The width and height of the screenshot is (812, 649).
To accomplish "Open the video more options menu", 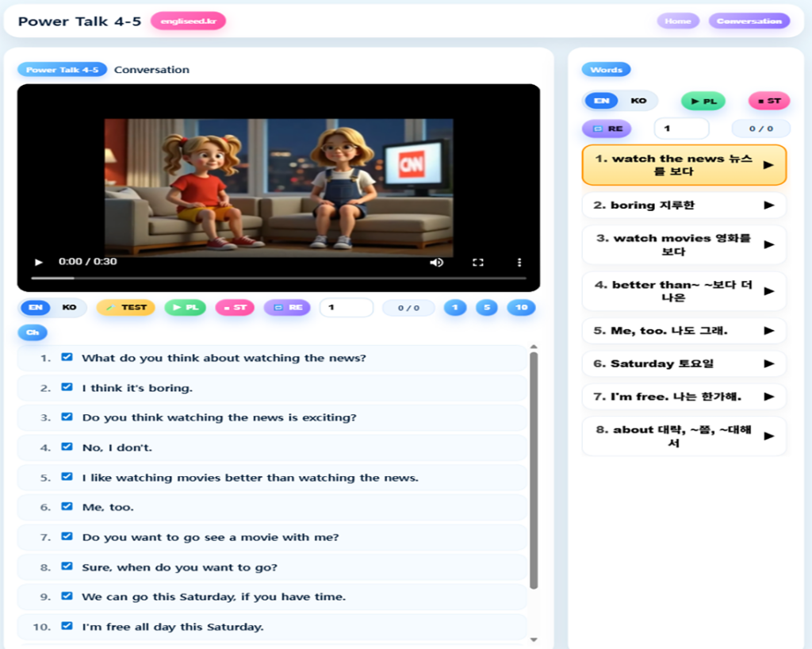I will (519, 262).
